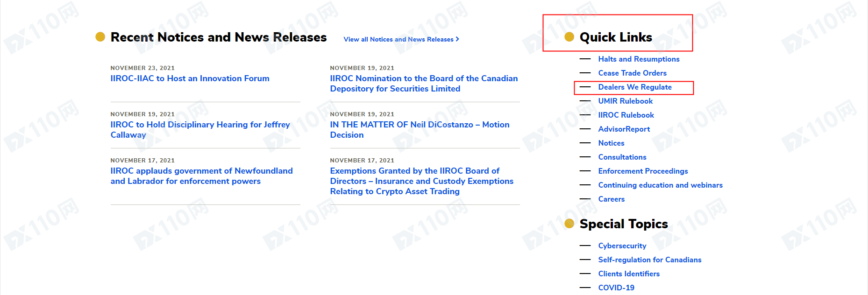This screenshot has width=868, height=295.
Task: Open the UMIR Rulebook link
Action: 625,101
